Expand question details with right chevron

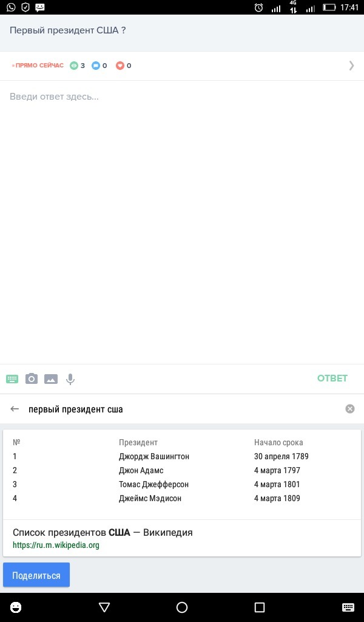point(351,66)
